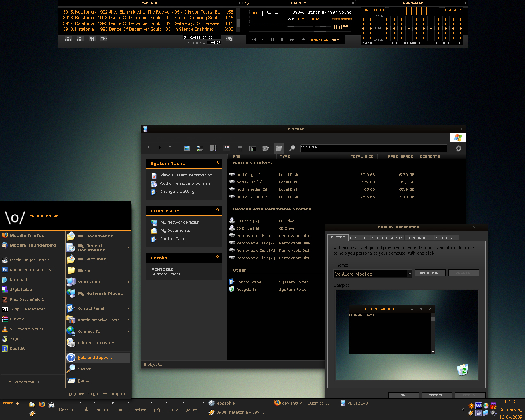525x420 pixels.
Task: Click the VENTZERO address bar field
Action: 373,148
